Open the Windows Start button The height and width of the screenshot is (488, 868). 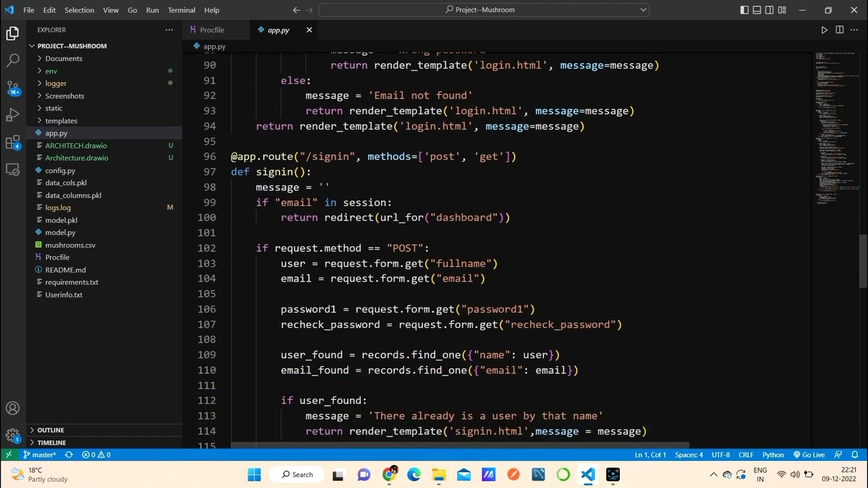pyautogui.click(x=254, y=474)
